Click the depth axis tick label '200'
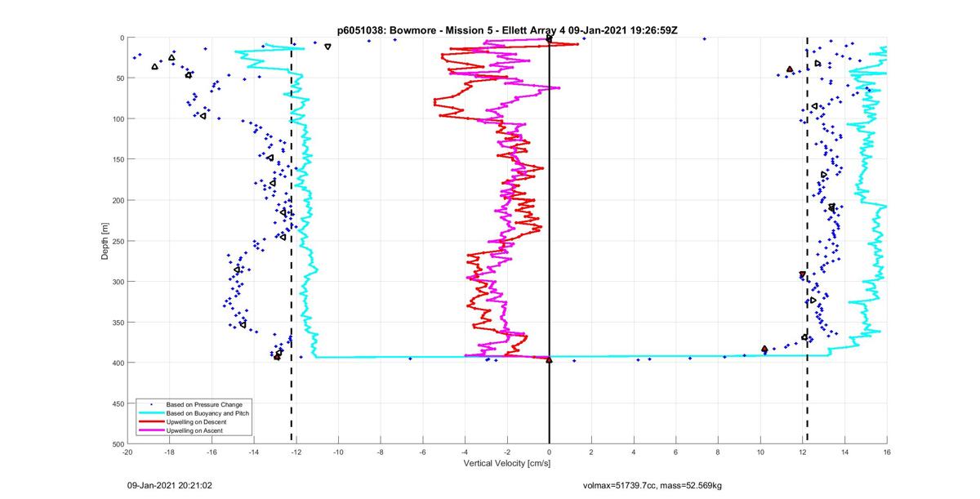The width and height of the screenshot is (980, 499). pyautogui.click(x=117, y=200)
